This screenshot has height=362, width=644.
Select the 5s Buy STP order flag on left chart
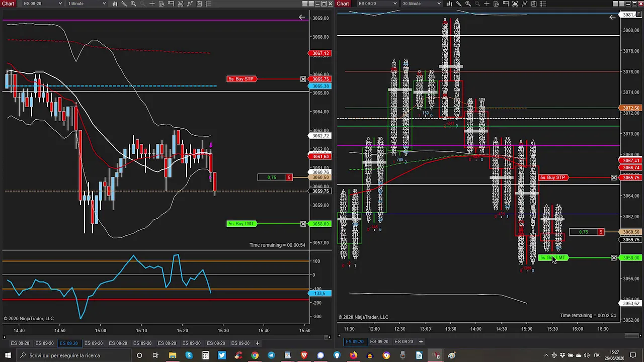click(243, 79)
